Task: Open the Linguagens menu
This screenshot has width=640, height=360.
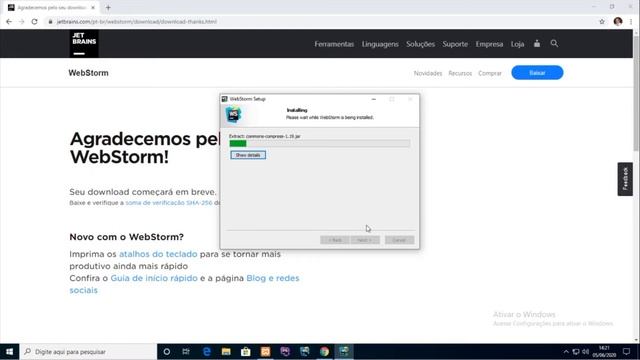Action: [x=380, y=44]
